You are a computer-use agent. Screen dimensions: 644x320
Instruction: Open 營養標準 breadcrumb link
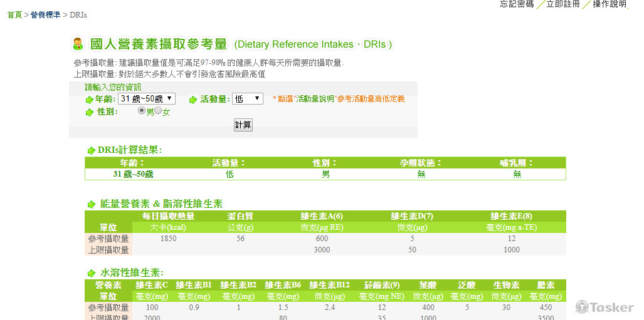click(x=45, y=14)
